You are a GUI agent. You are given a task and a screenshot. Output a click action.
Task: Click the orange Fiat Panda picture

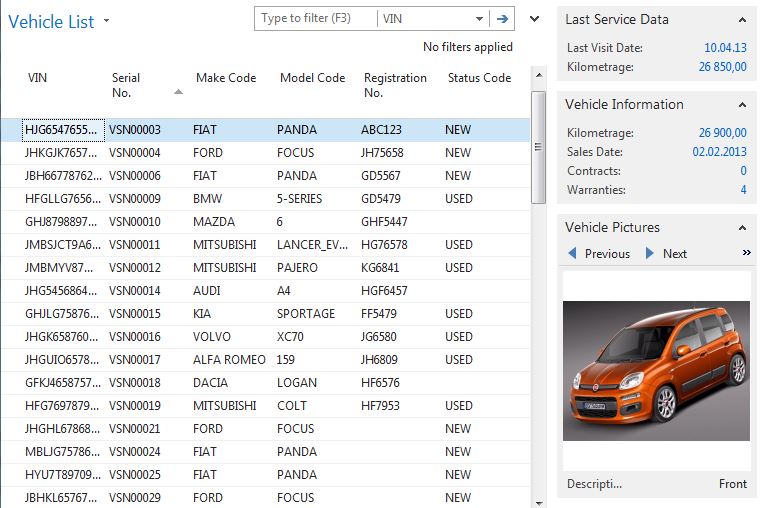(x=656, y=371)
